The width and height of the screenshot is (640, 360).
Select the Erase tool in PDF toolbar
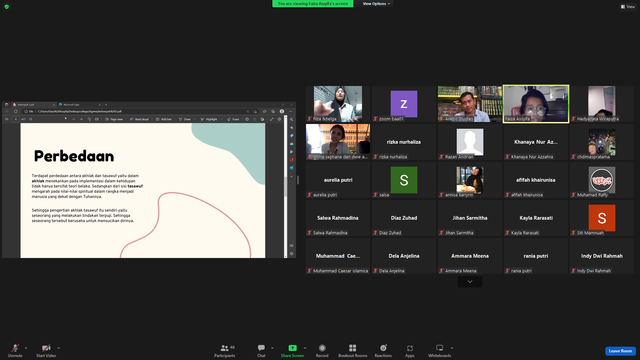tap(233, 119)
